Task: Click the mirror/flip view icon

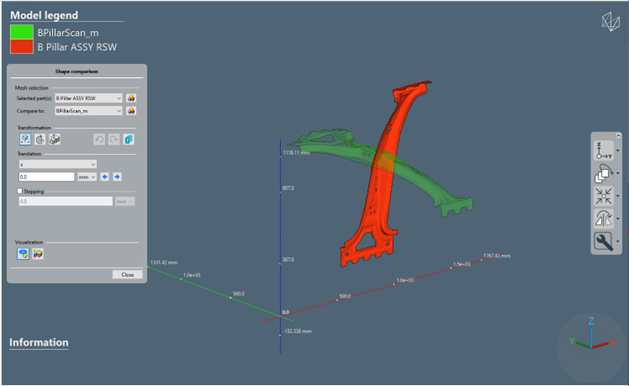Action: [604, 219]
